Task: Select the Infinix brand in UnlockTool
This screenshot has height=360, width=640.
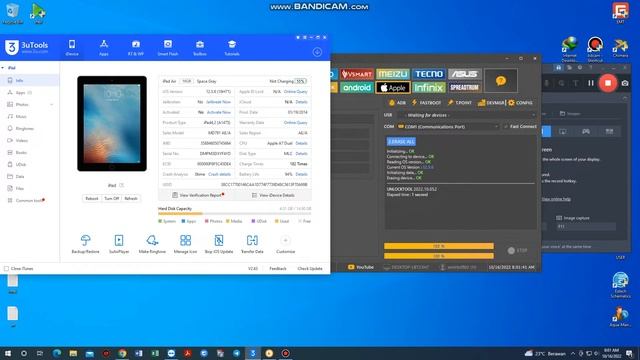Action: (429, 87)
